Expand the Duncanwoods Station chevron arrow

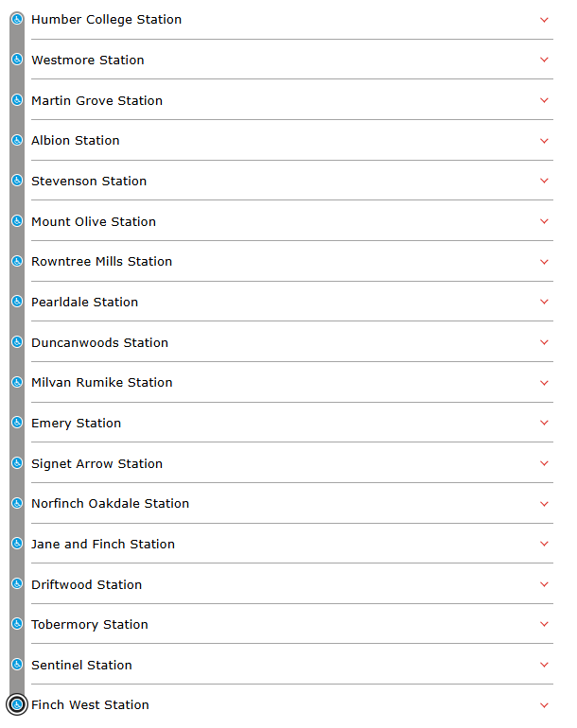544,342
